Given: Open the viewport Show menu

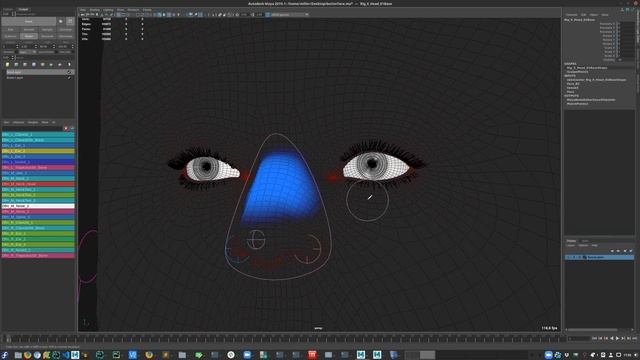Looking at the screenshot, I should [120, 10].
